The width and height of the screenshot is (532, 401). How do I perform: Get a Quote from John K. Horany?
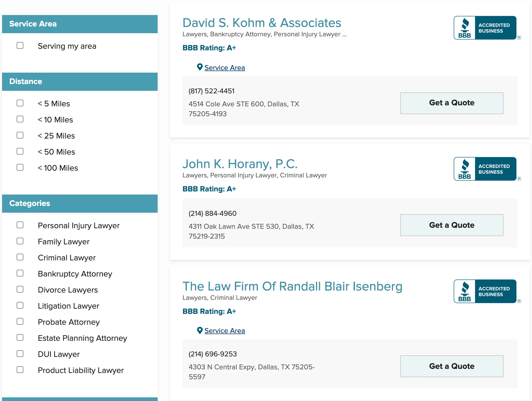click(452, 225)
